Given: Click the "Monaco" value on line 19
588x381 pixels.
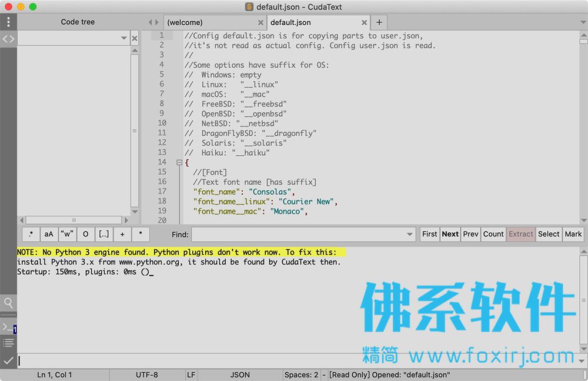Looking at the screenshot, I should (x=287, y=211).
